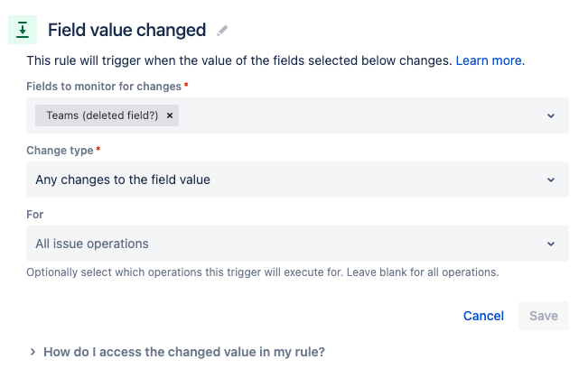The width and height of the screenshot is (588, 387).
Task: Select the Teams (deleted field?) tag label
Action: point(102,115)
